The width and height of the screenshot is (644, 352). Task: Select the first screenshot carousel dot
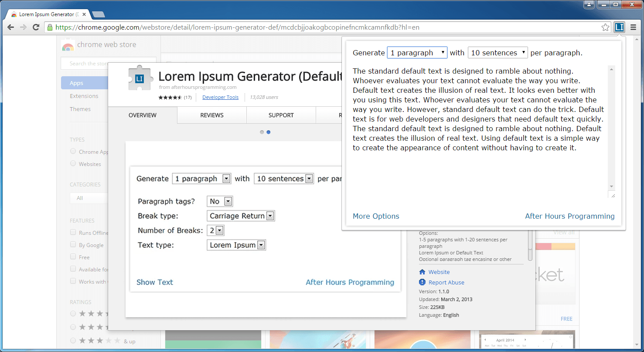coord(262,132)
